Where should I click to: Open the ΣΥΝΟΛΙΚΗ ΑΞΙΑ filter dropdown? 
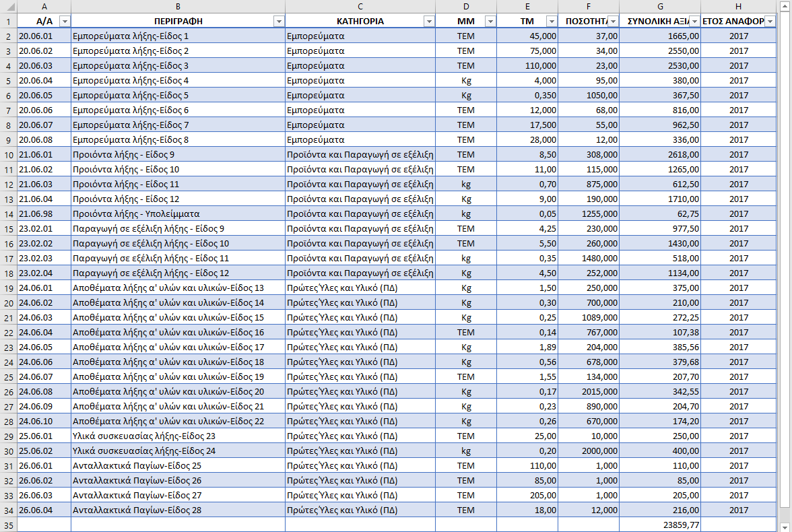click(x=694, y=22)
